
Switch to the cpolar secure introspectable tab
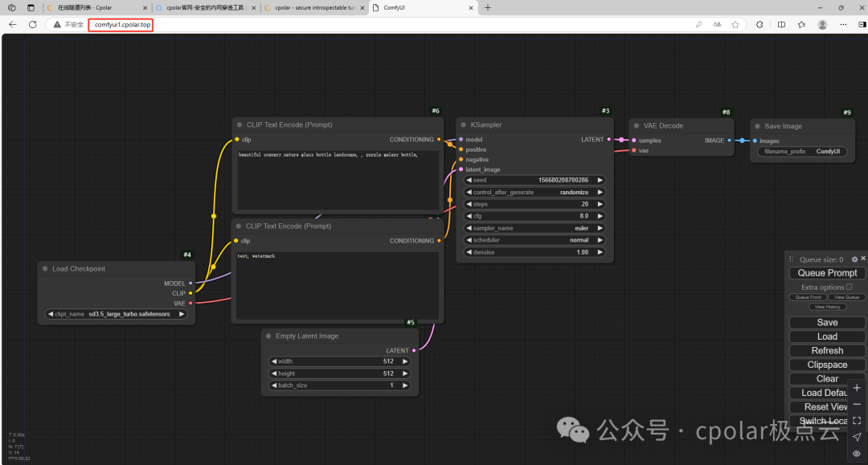[x=313, y=8]
